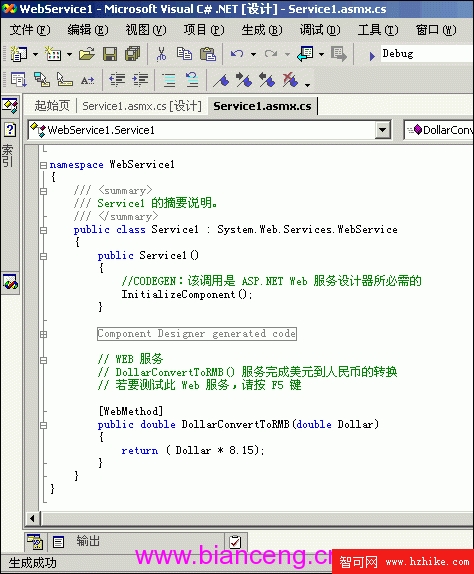
Task: Open Navigate Backward dropdown arrow
Action: pyautogui.click(x=321, y=55)
